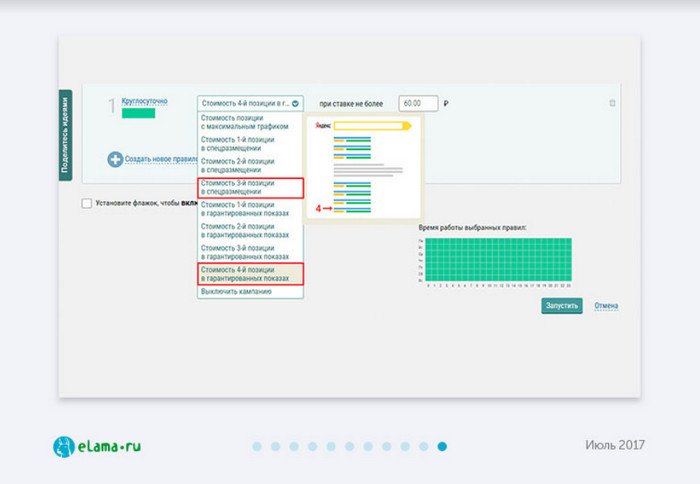Screen dimensions: 700x484
Task: Pick 4-й позиции в гарантированных показах
Action: tap(250, 274)
